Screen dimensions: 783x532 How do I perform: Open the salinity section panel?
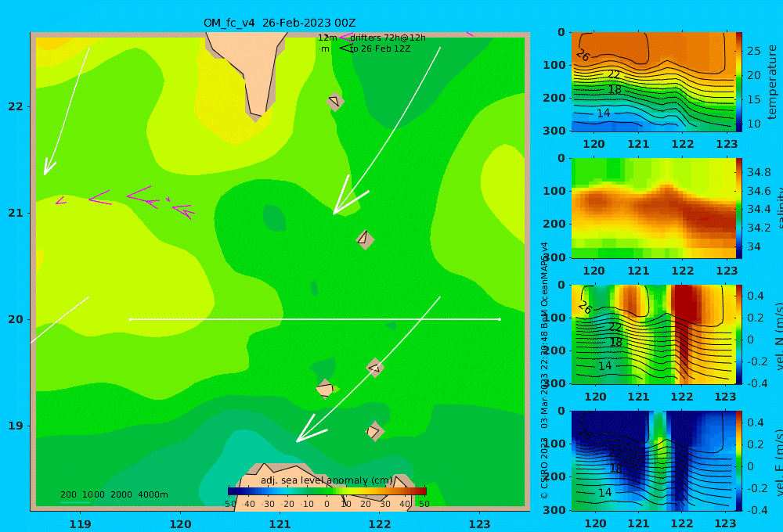point(653,208)
